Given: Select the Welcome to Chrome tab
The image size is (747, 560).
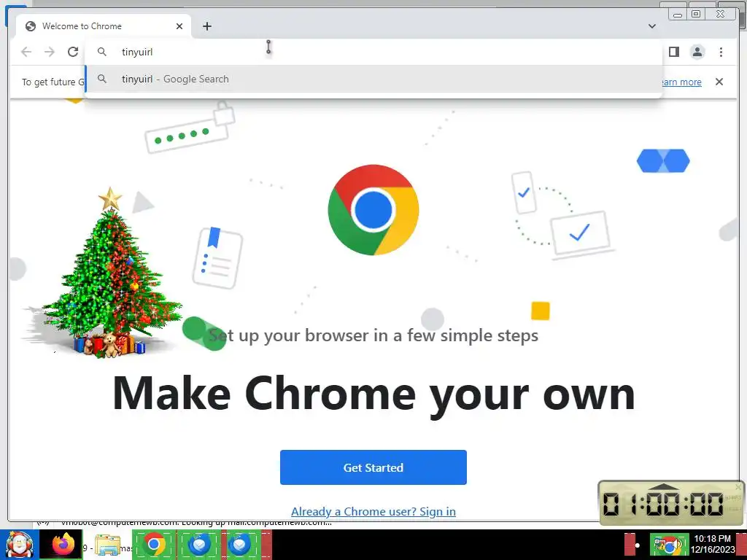Looking at the screenshot, I should (104, 26).
